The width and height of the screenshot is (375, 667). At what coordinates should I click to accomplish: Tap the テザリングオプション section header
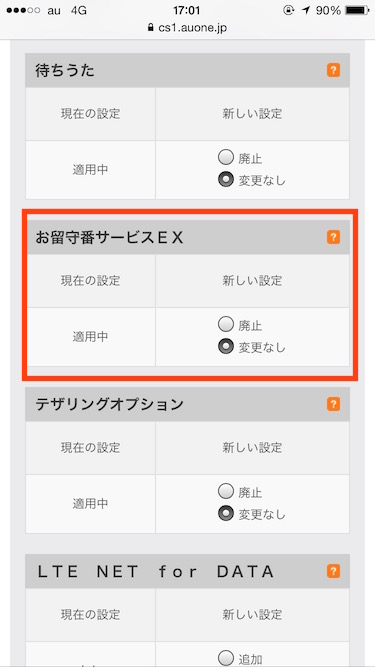coord(188,404)
